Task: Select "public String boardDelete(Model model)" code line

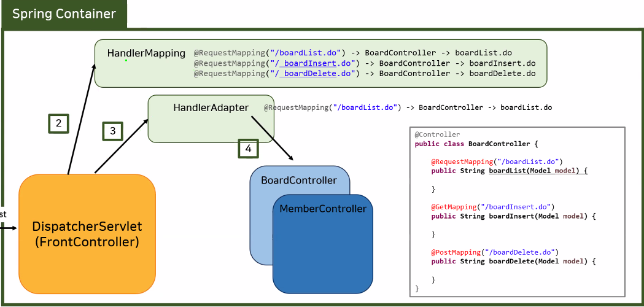Action: (513, 261)
